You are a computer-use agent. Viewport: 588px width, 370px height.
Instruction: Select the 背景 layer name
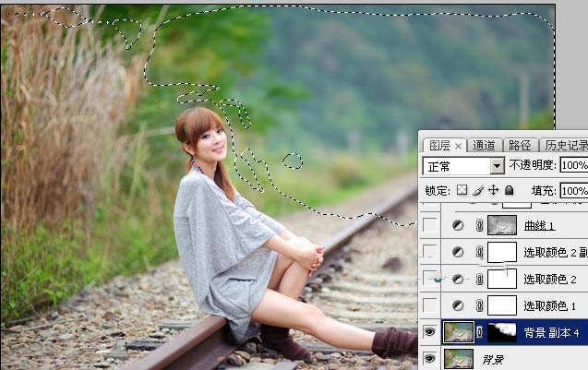point(493,360)
